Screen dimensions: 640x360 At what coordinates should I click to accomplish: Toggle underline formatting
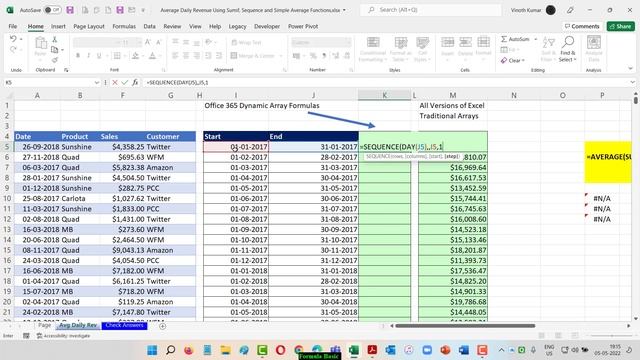99,56
